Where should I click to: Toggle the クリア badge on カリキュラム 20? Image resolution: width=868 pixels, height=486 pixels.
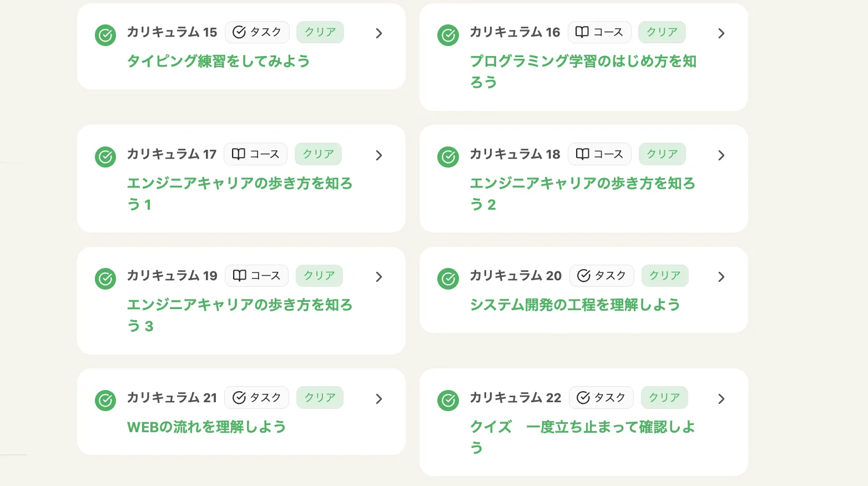[665, 276]
